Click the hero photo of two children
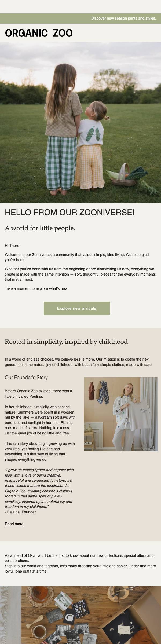 80,122
